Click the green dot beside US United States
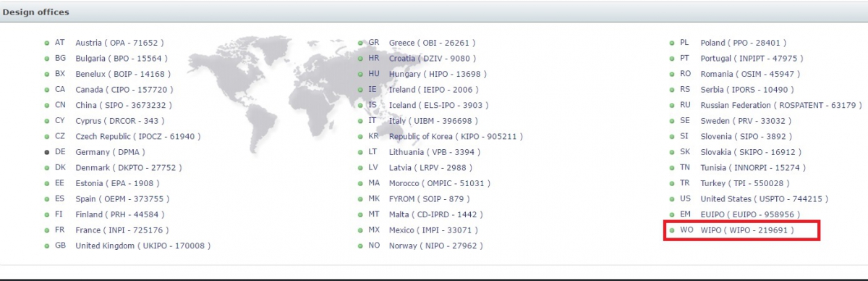 coord(672,198)
